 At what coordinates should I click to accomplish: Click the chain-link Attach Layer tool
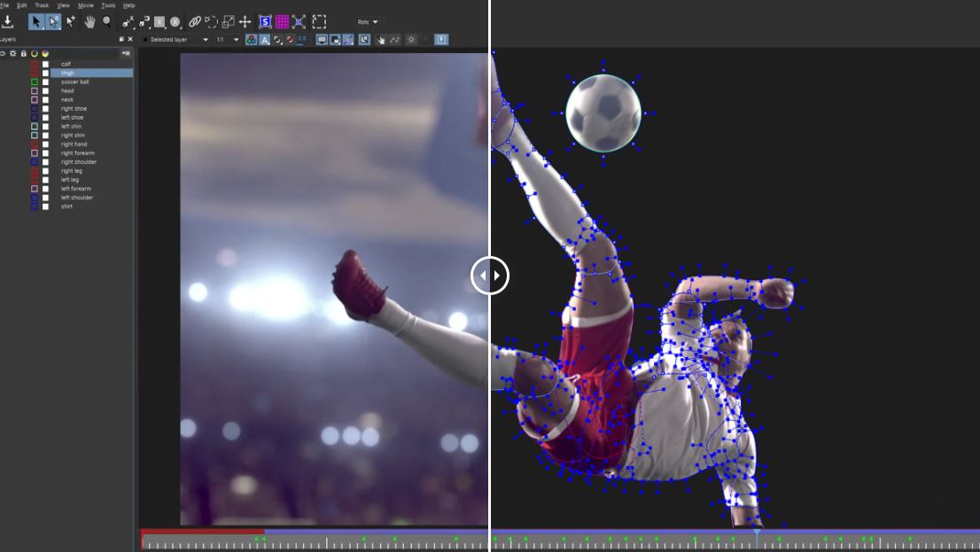pyautogui.click(x=195, y=22)
